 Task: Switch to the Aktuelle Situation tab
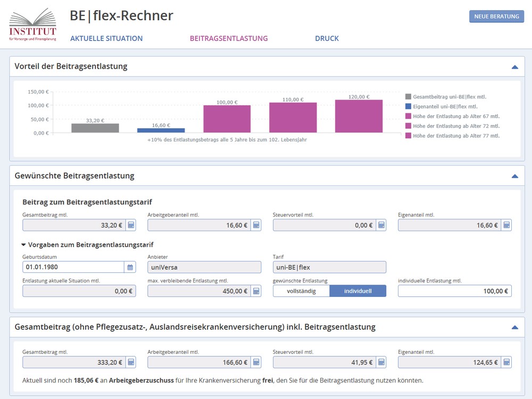pos(106,38)
